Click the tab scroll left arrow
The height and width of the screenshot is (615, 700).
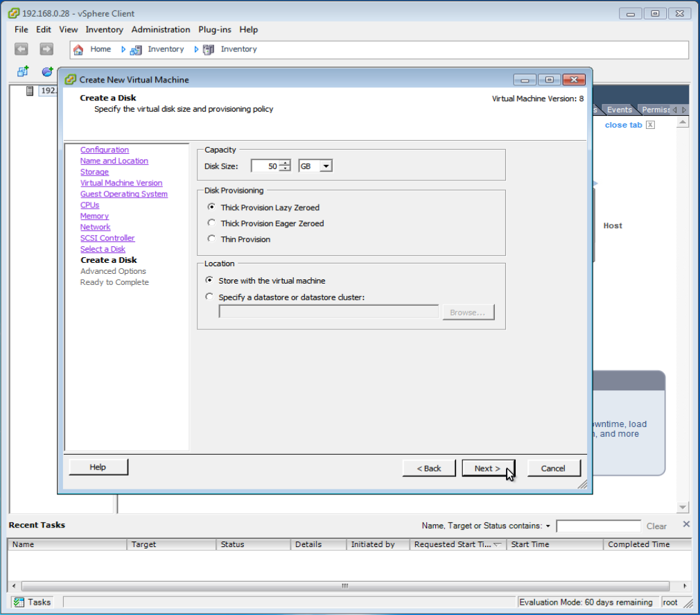[675, 110]
